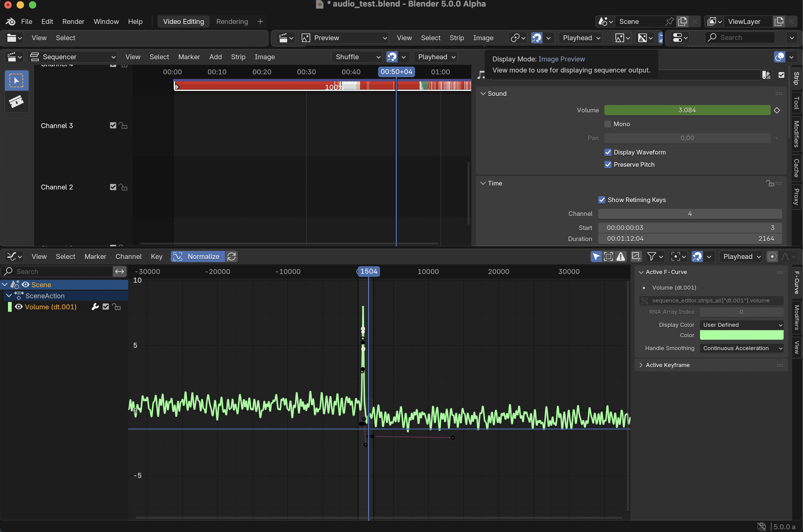This screenshot has height=532, width=803.
Task: Click the F-Curve modifier wrench icon
Action: click(x=95, y=307)
